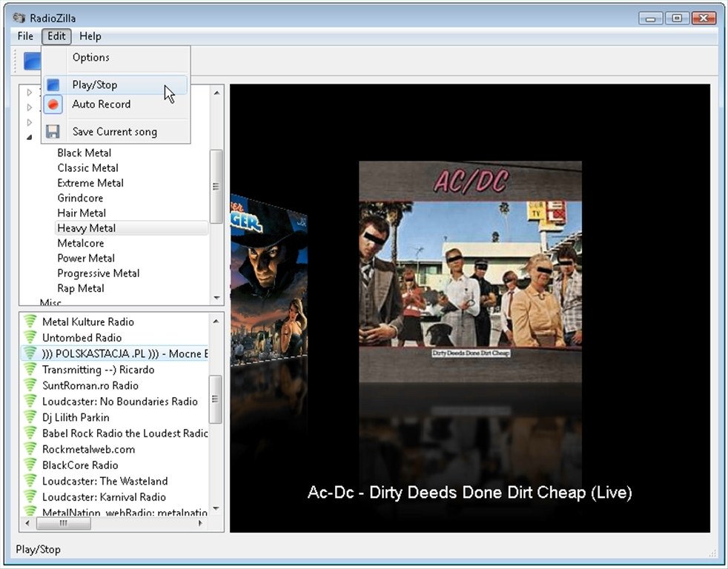Screen dimensions: 728x569
Task: Click the signal icon next to Untombed Radio
Action: tap(30, 337)
